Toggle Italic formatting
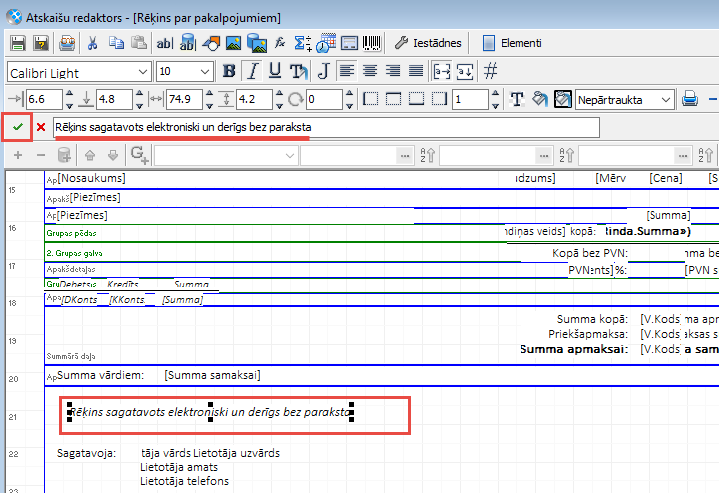 (x=252, y=71)
